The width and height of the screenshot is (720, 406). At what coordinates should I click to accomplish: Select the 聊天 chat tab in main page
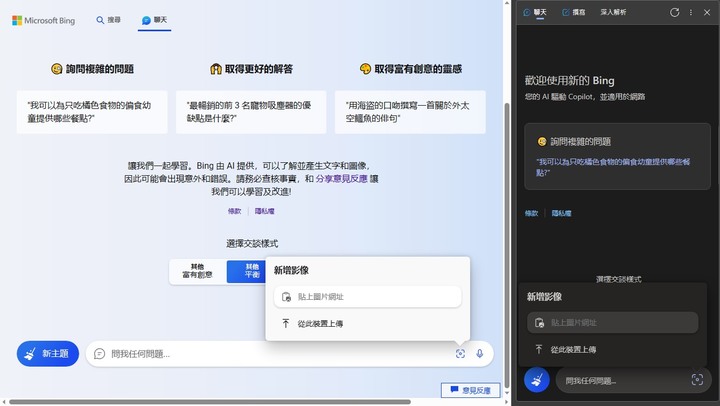point(154,20)
